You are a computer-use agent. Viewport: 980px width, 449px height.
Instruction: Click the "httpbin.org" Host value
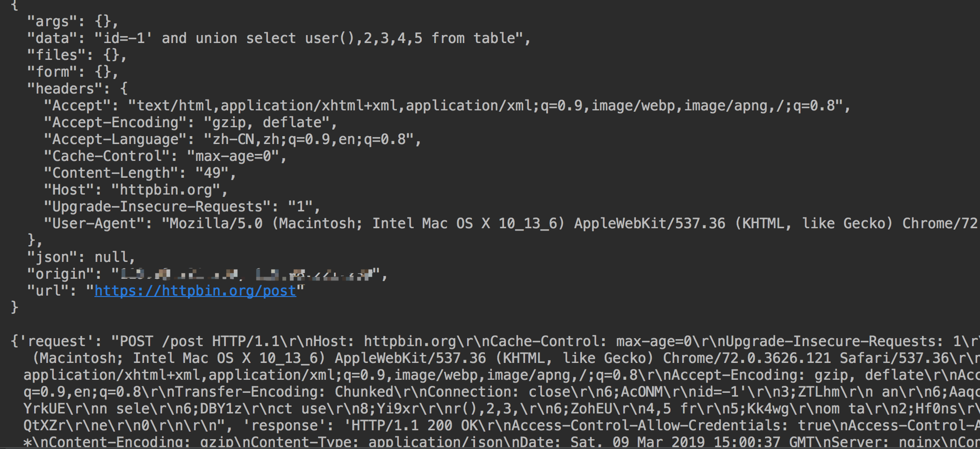pos(166,190)
